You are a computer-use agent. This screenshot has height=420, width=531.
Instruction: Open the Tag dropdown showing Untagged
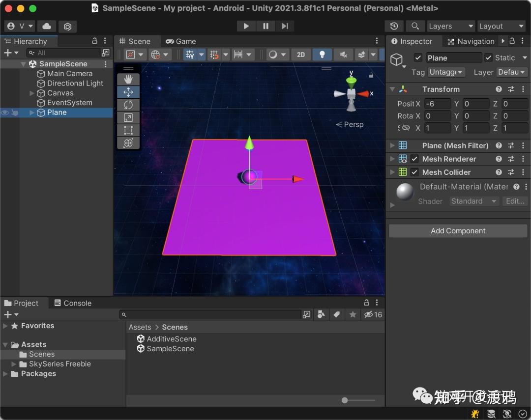446,72
